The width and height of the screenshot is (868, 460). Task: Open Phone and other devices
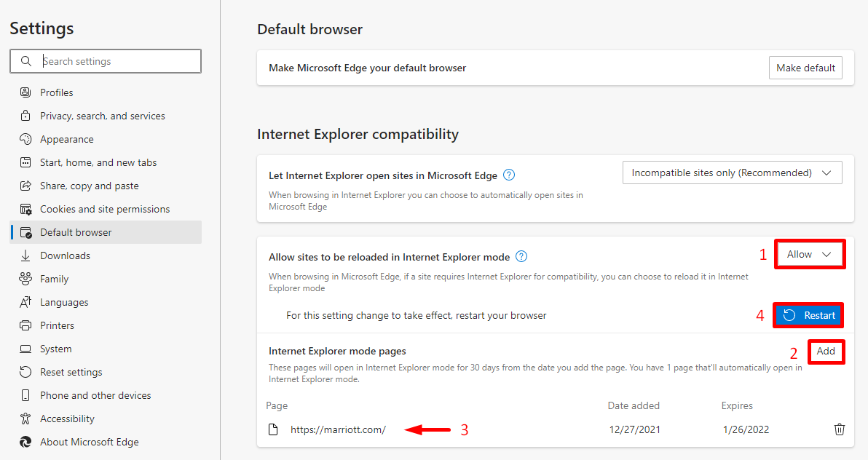(106, 395)
